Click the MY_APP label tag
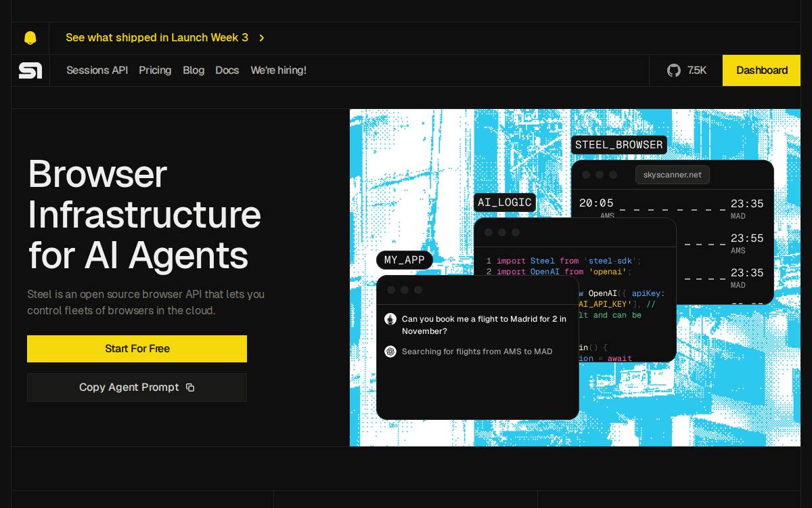812x508 pixels. 405,260
